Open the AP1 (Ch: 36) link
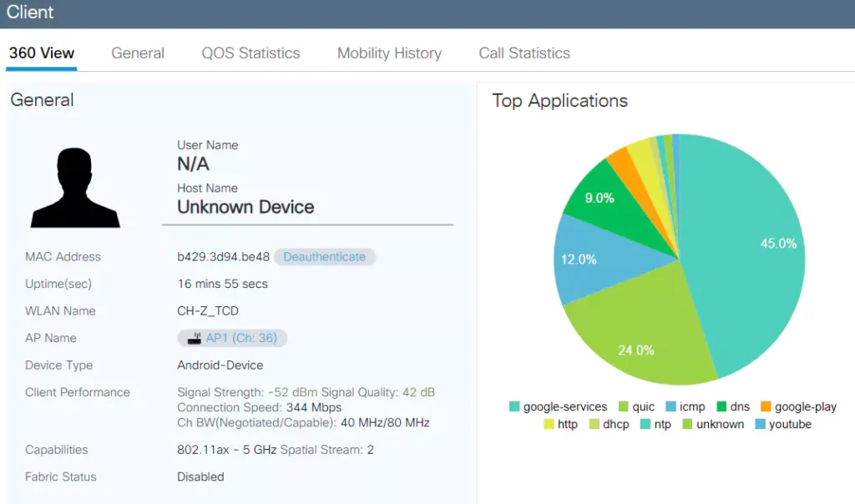The image size is (855, 504). (245, 339)
